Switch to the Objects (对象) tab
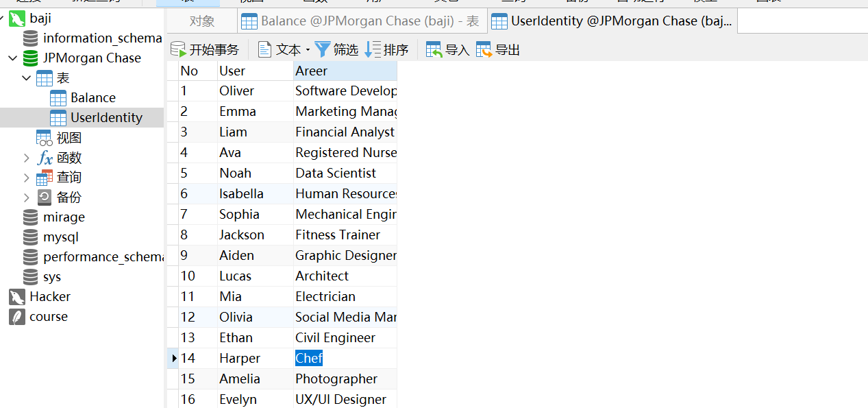The height and width of the screenshot is (408, 868). (201, 21)
